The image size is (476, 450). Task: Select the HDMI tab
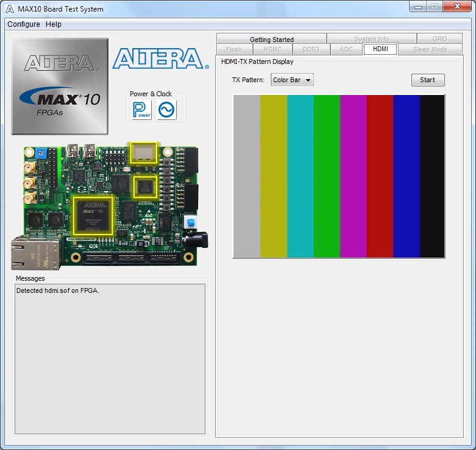[380, 49]
